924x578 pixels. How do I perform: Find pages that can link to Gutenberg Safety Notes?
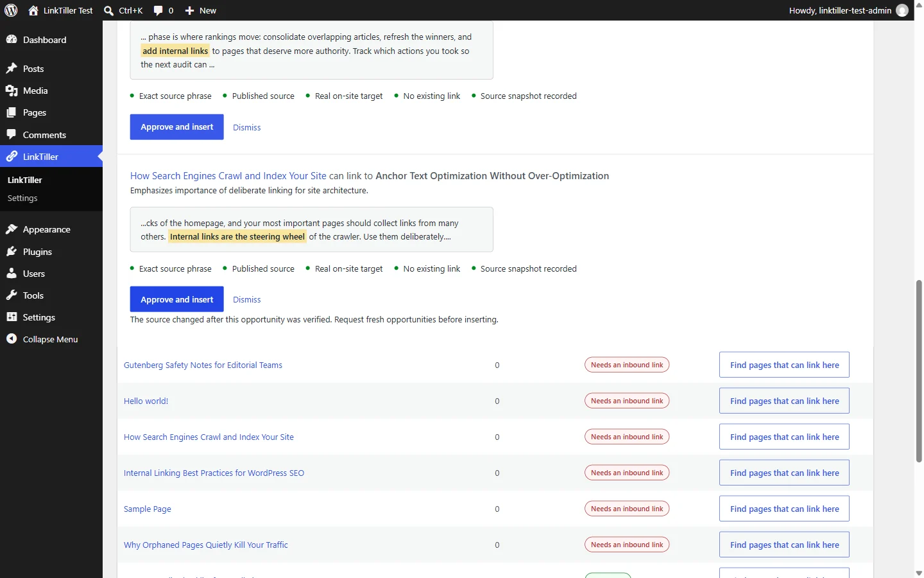coord(784,365)
